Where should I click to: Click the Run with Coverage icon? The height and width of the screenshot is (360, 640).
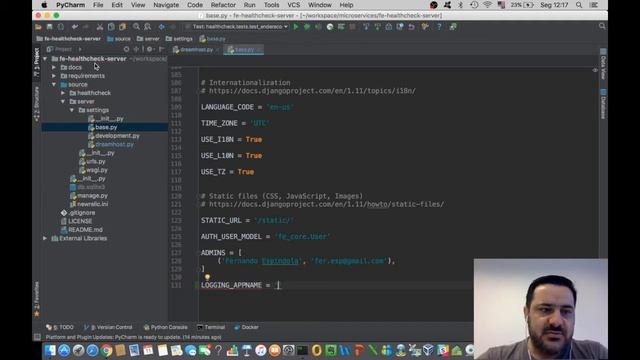(x=318, y=27)
